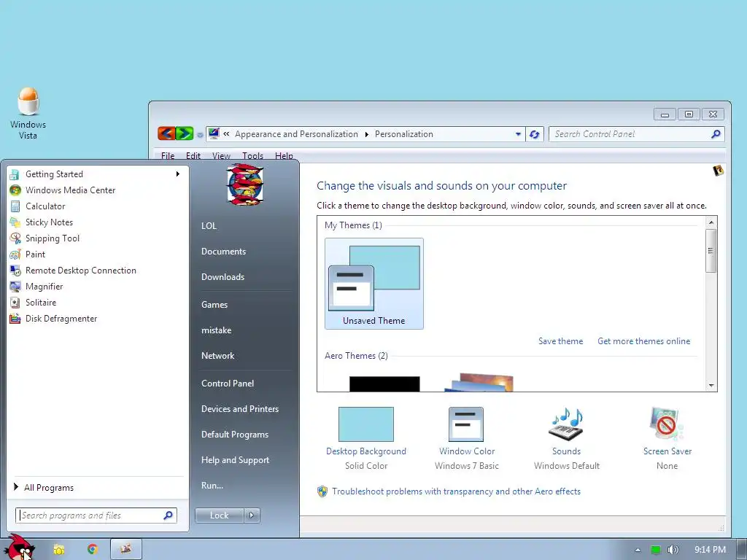
Task: Launch Disk Defragmenter icon
Action: point(15,319)
